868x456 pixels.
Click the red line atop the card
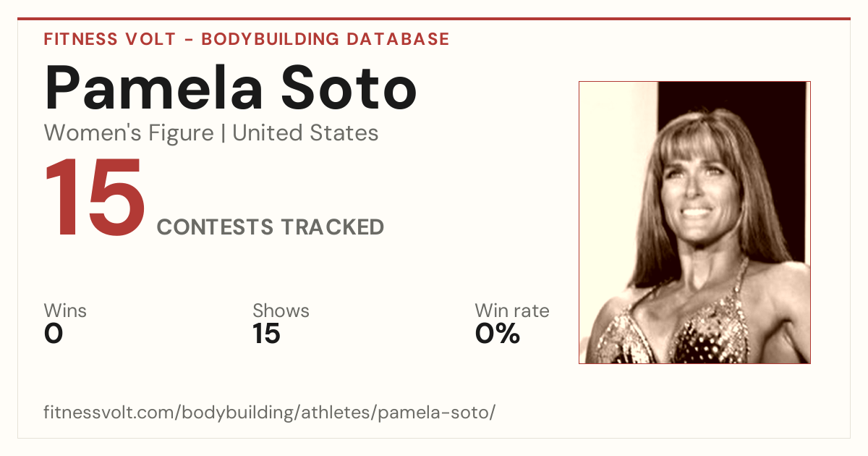tap(434, 19)
